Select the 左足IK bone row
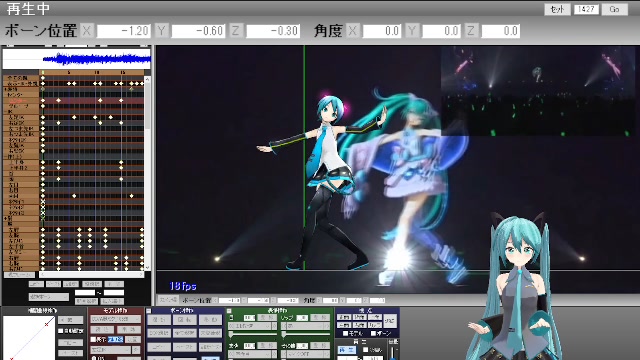 pyautogui.click(x=21, y=117)
